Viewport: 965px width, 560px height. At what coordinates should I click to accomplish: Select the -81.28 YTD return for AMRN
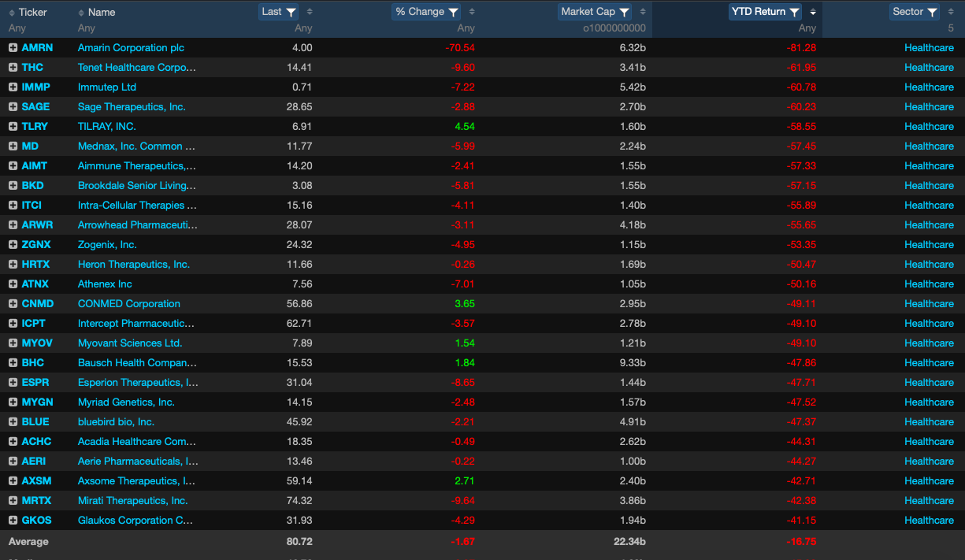click(x=801, y=48)
